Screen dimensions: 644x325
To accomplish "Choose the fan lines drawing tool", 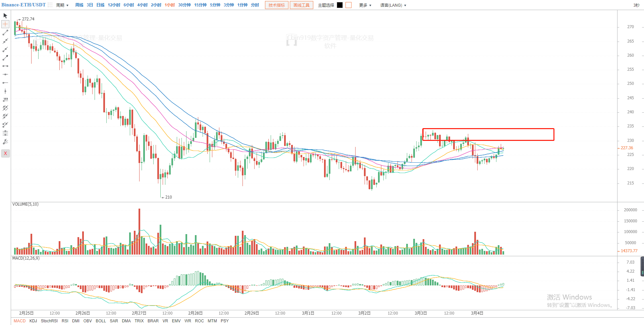I will pyautogui.click(x=5, y=142).
